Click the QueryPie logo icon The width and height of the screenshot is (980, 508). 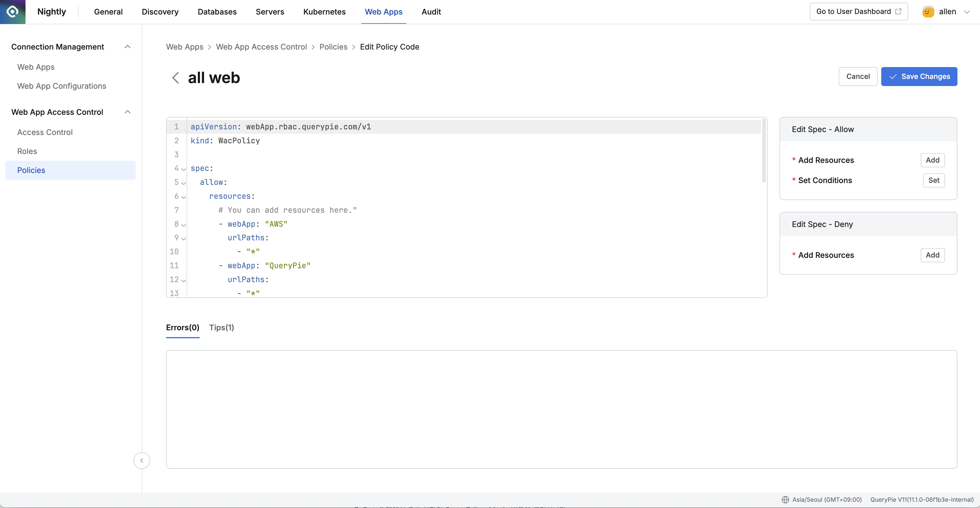coord(12,12)
